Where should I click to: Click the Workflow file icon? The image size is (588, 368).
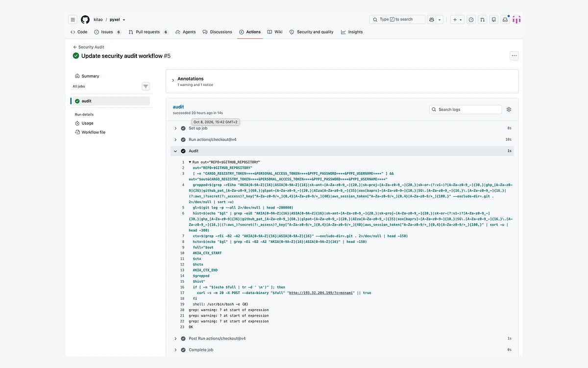(x=77, y=132)
